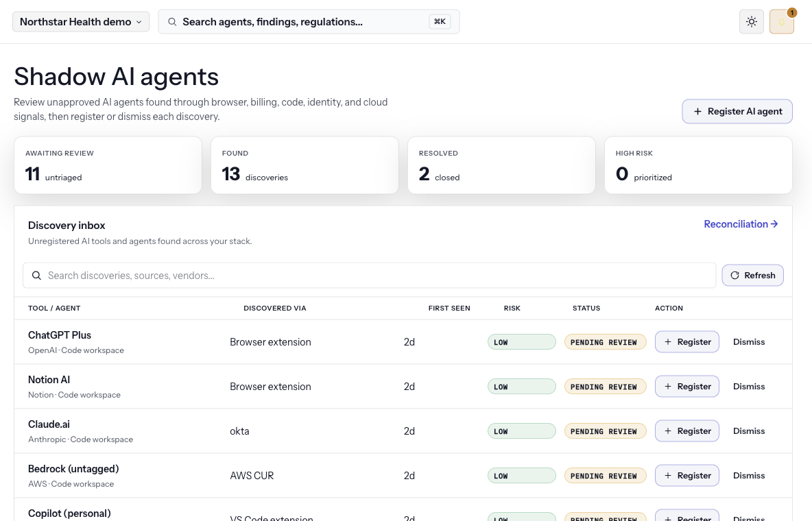Click the magnifier icon in the top search bar
The image size is (812, 521).
[172, 22]
